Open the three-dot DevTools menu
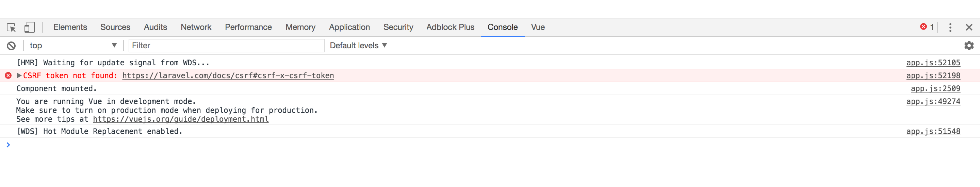The height and width of the screenshot is (187, 980). pyautogui.click(x=950, y=27)
